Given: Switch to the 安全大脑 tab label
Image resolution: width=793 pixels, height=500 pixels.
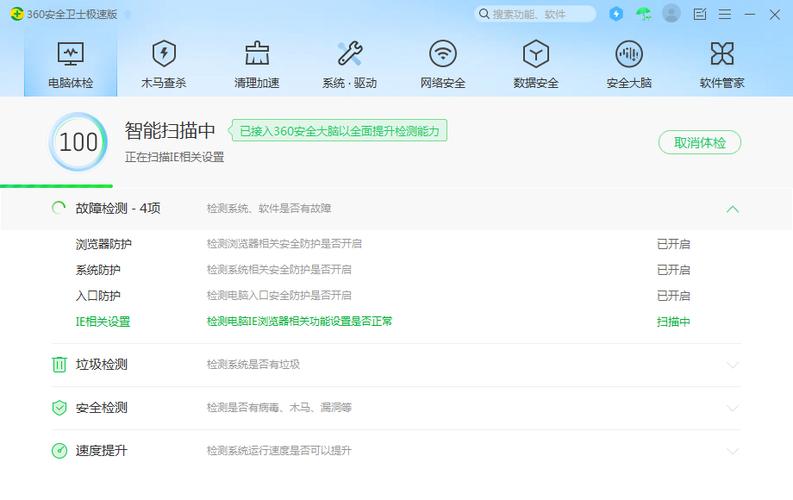Looking at the screenshot, I should (629, 83).
